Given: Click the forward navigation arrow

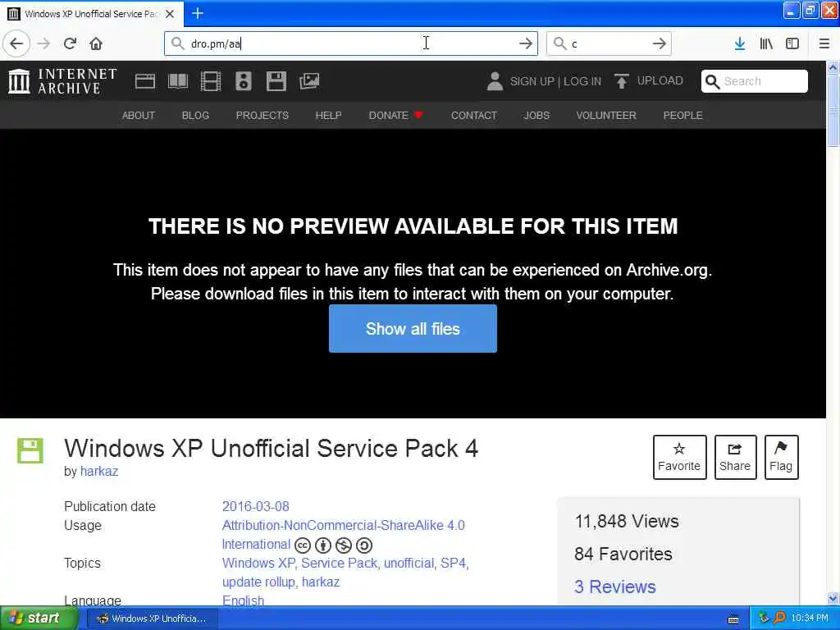Looking at the screenshot, I should tap(44, 43).
